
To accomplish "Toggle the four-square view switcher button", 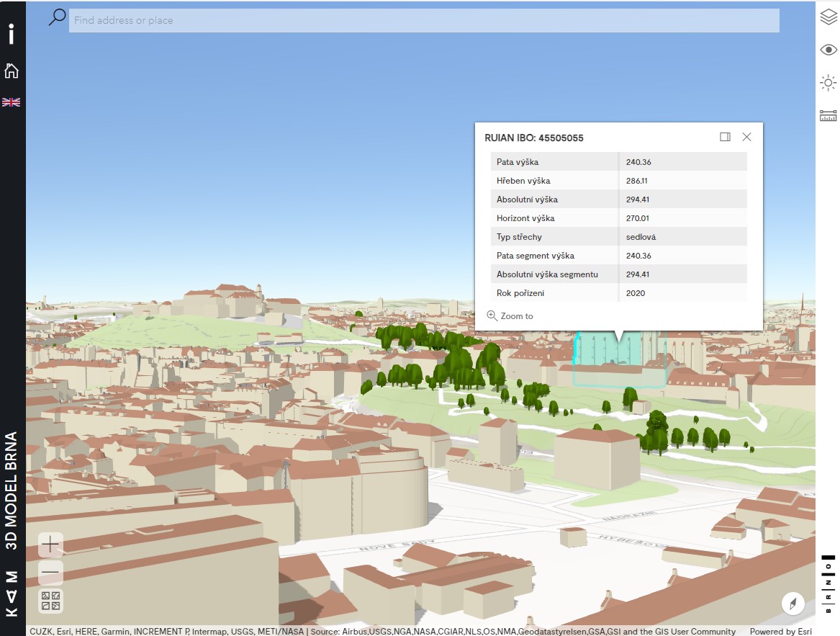I will pos(50,601).
